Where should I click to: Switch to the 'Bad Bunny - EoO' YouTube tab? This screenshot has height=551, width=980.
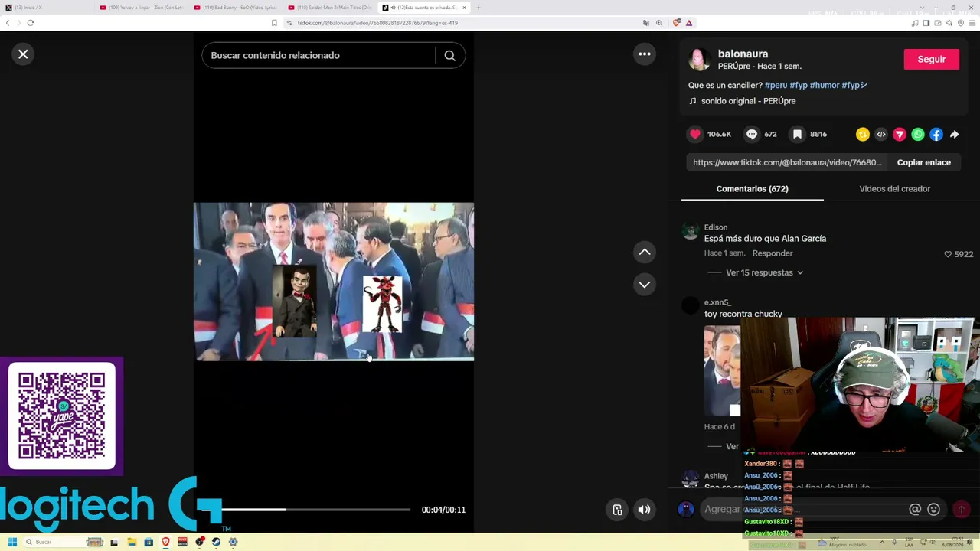click(x=235, y=8)
